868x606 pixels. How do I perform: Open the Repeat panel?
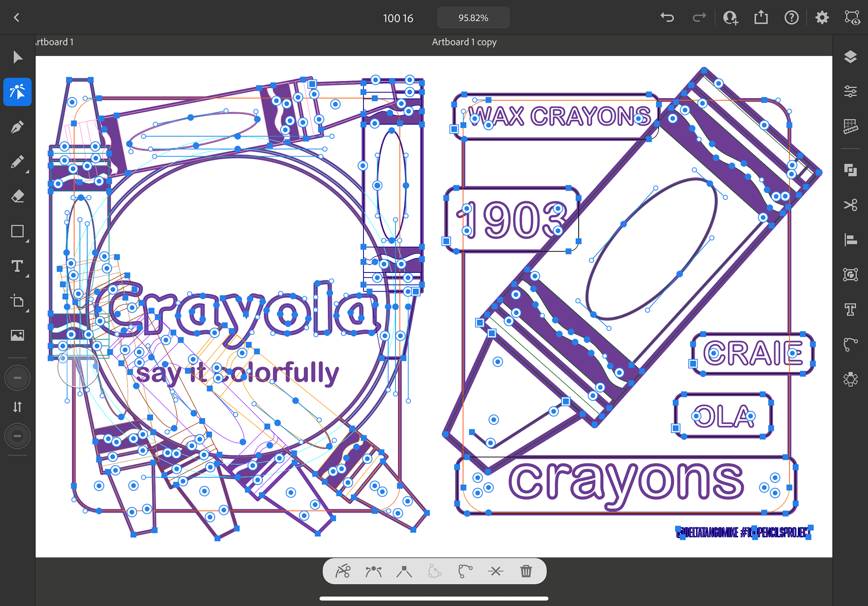[x=850, y=379]
